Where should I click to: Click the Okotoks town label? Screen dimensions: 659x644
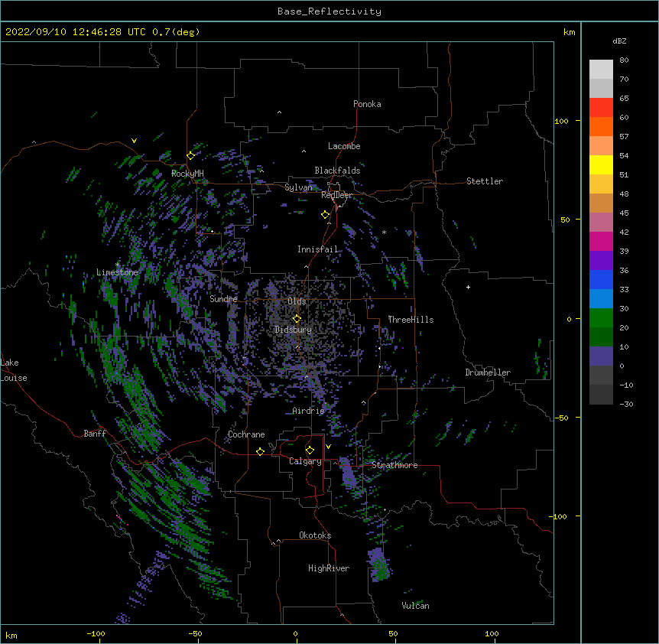tap(315, 535)
